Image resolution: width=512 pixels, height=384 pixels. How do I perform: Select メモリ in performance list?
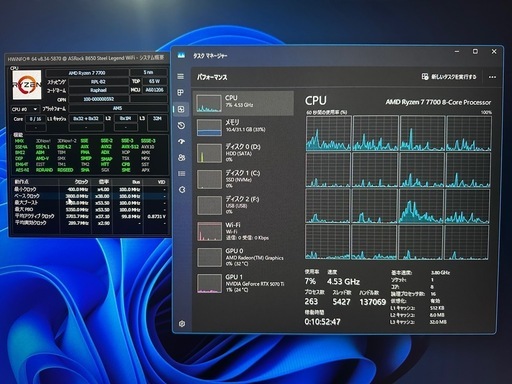(x=243, y=127)
